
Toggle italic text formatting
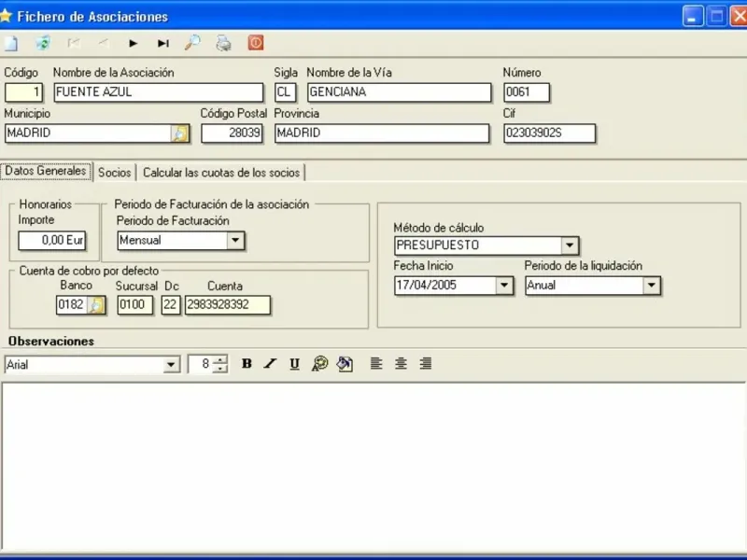click(x=270, y=364)
